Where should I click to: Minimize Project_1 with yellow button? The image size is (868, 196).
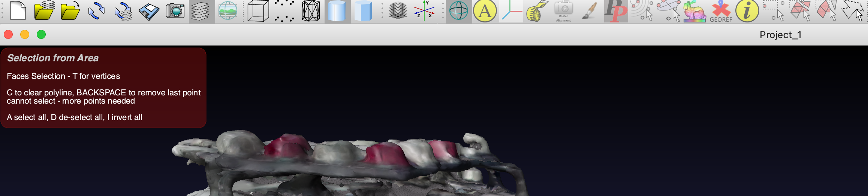tap(25, 34)
